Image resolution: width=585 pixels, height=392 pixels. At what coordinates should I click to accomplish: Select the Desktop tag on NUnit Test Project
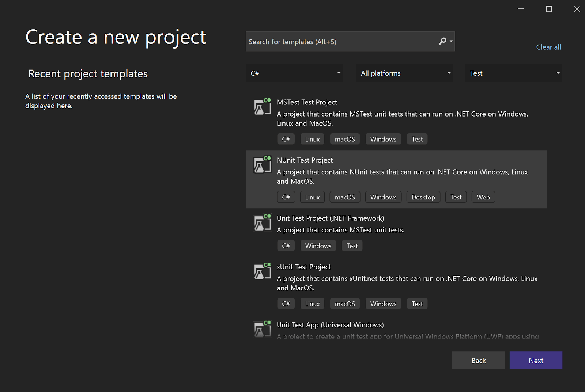coord(423,197)
